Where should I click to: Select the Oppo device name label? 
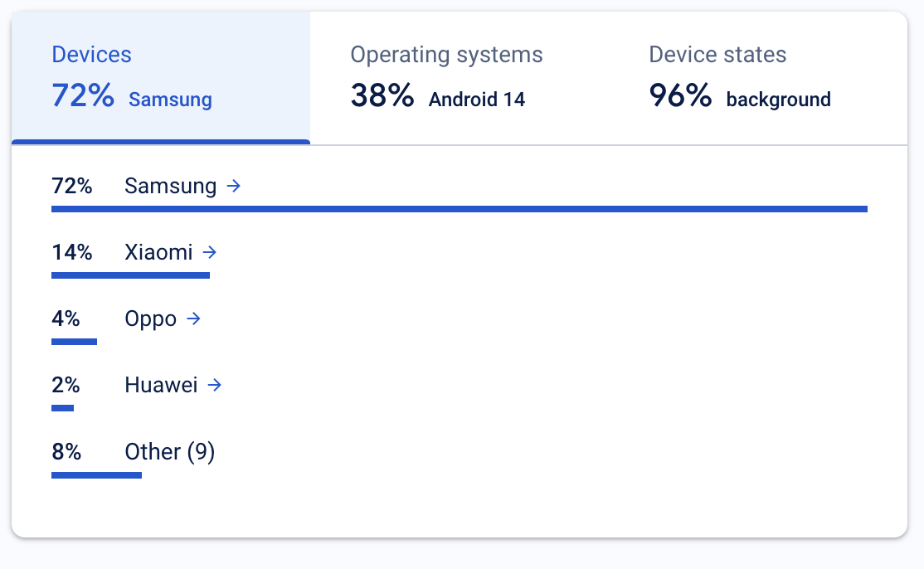point(150,319)
